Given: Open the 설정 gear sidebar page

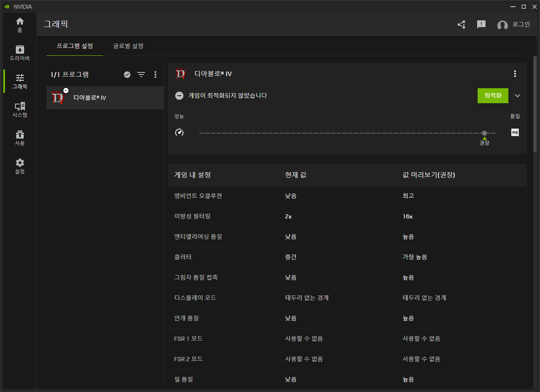Looking at the screenshot, I should coord(20,166).
